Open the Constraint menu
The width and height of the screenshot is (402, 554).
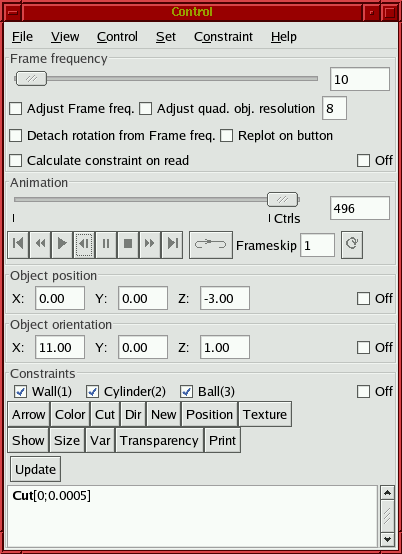pos(223,37)
